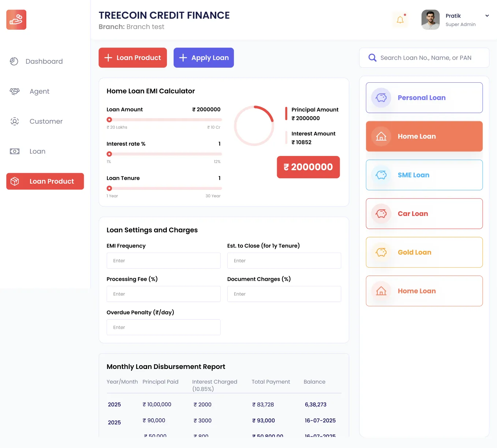Viewport: 497px width, 448px height.
Task: Click the Loan banknote icon in sidebar
Action: (x=15, y=152)
